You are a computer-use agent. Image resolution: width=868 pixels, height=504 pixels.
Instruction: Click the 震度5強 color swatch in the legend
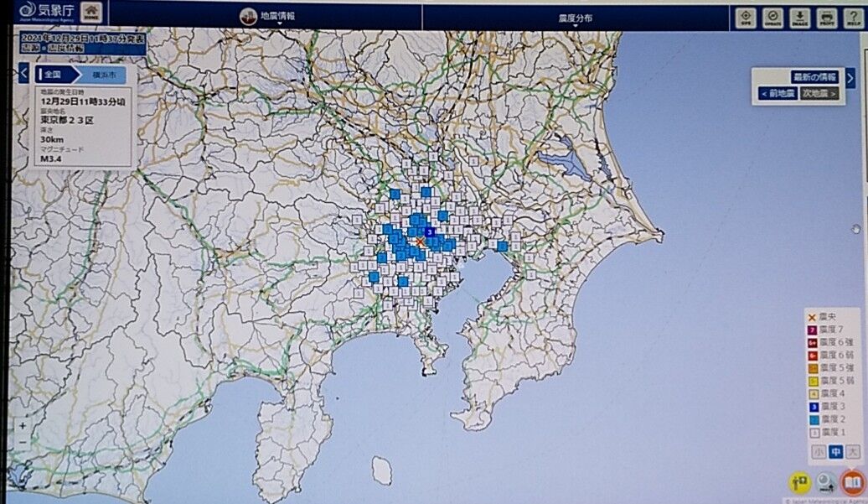813,368
